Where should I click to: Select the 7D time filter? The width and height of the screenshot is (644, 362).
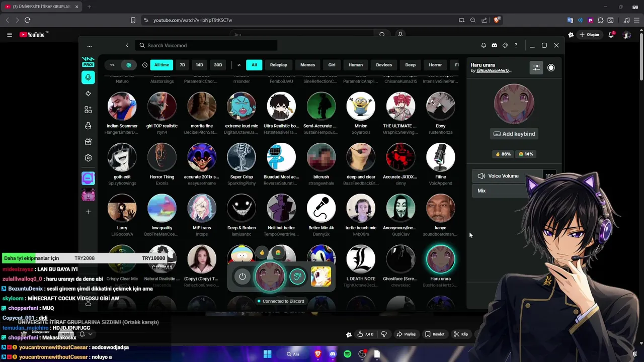(183, 65)
